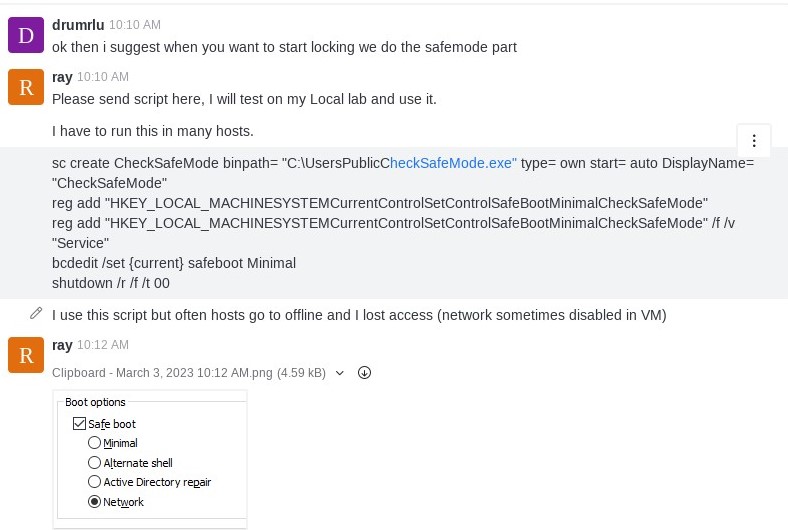Click the 10:10 AM timestamp beside drumrlu
The height and width of the screenshot is (530, 788).
(135, 25)
